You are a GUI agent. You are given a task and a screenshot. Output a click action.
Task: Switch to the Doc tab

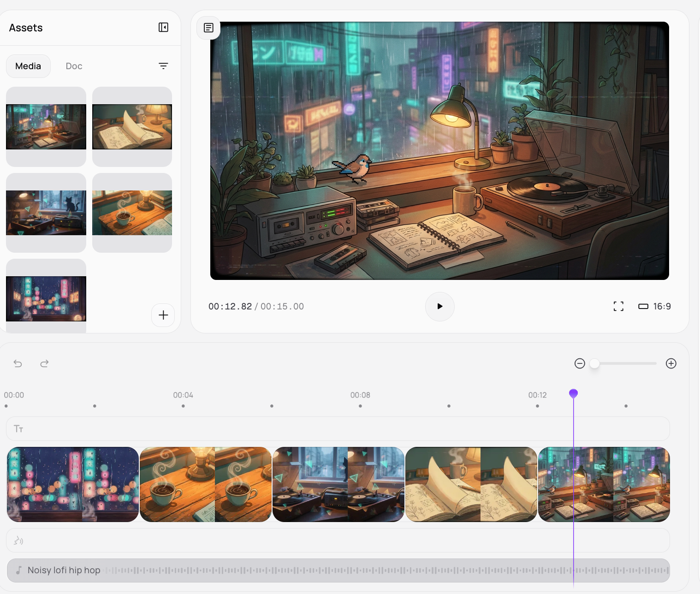coord(74,66)
